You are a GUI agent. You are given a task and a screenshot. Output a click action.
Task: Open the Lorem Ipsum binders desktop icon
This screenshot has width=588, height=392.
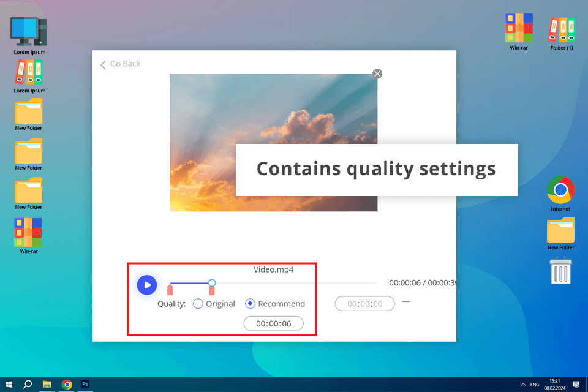[x=29, y=77]
